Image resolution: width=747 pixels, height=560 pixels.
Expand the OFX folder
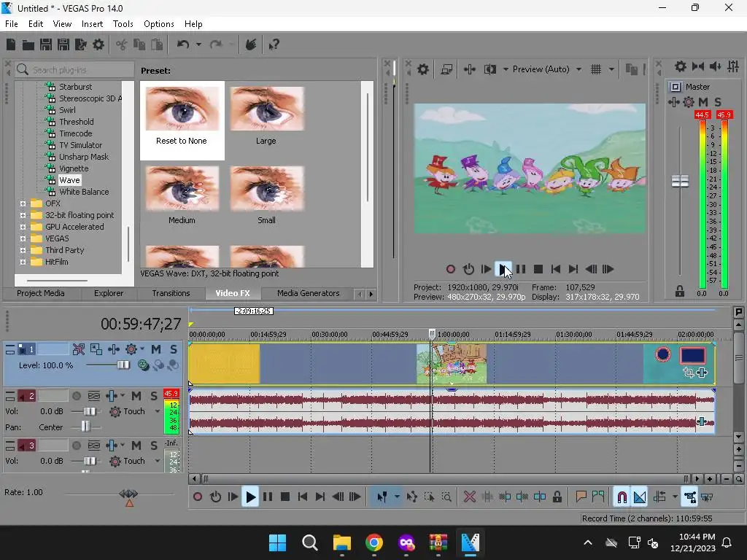(x=23, y=204)
